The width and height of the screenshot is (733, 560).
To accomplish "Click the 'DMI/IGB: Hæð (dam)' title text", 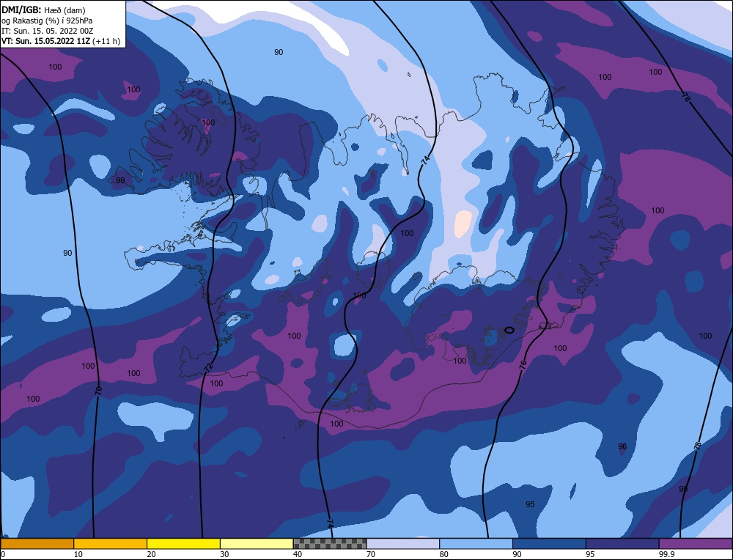I will [x=43, y=10].
